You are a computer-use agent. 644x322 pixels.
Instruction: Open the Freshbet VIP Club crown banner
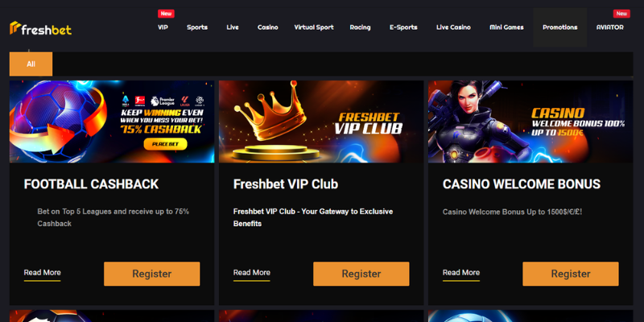click(x=321, y=122)
